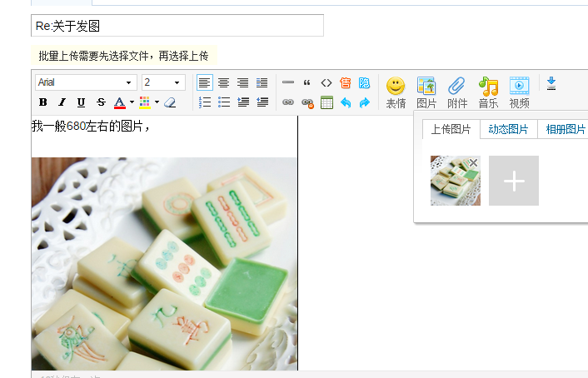
Task: Remove hyperlink with unlink icon
Action: (x=307, y=102)
